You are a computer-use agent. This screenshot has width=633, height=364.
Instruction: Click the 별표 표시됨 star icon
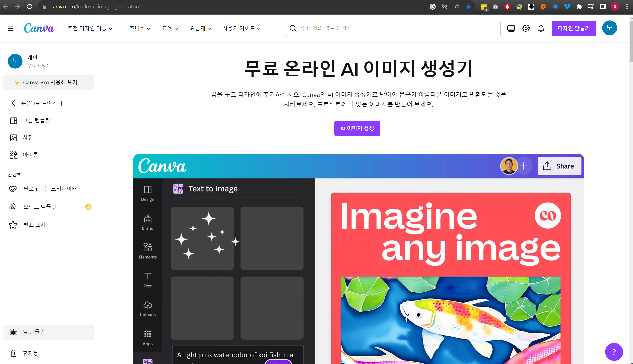pos(13,225)
